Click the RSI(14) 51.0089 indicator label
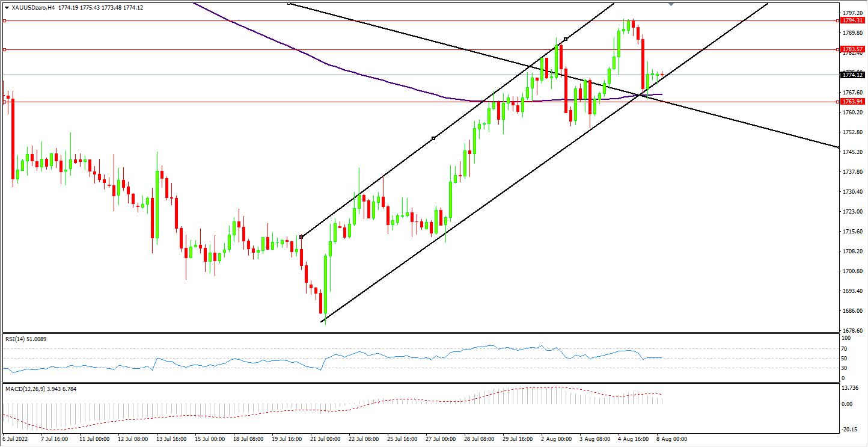 coord(26,339)
